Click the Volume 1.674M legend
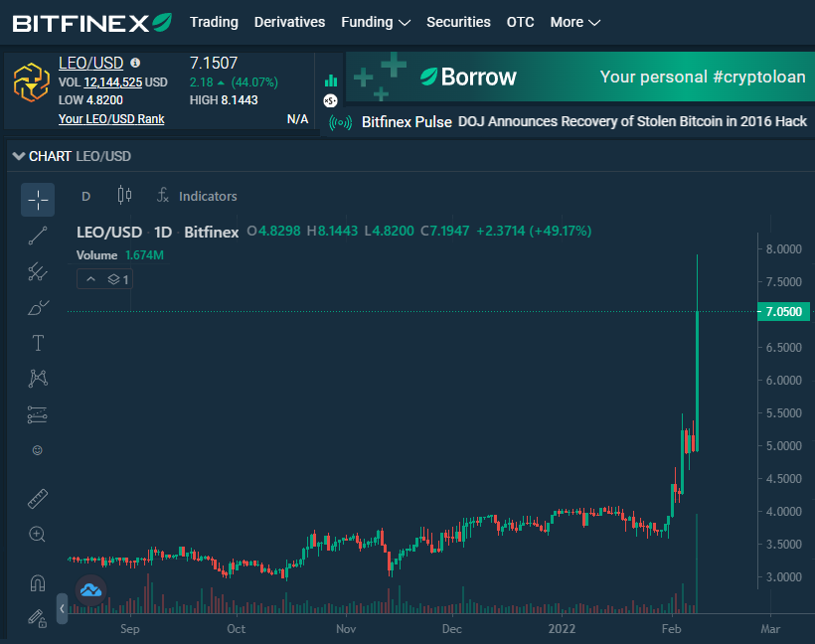Viewport: 815px width, 644px height. pos(120,255)
